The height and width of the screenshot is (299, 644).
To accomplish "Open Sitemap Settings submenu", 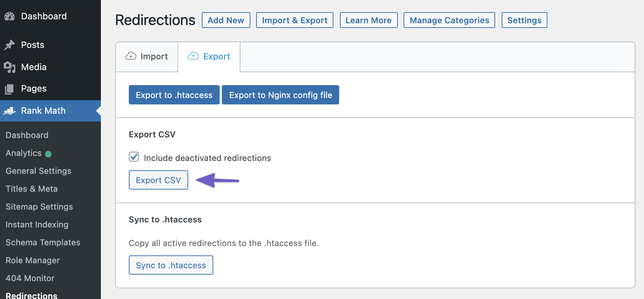I will pos(39,207).
